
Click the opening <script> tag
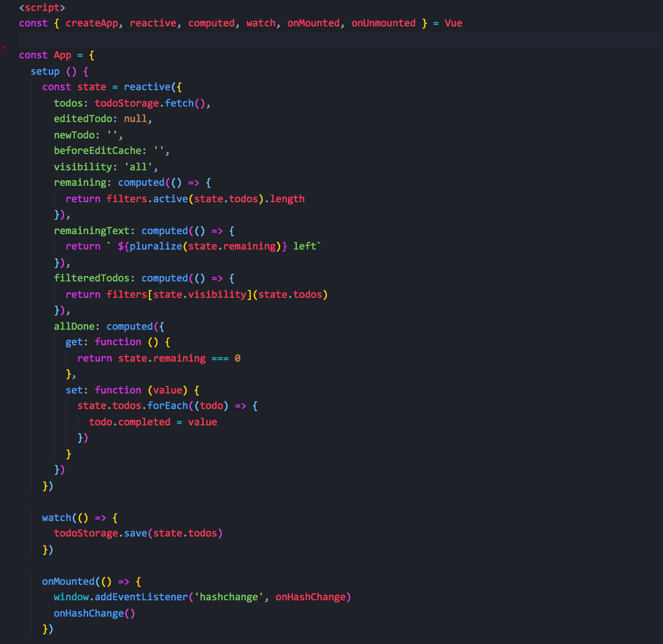point(42,8)
